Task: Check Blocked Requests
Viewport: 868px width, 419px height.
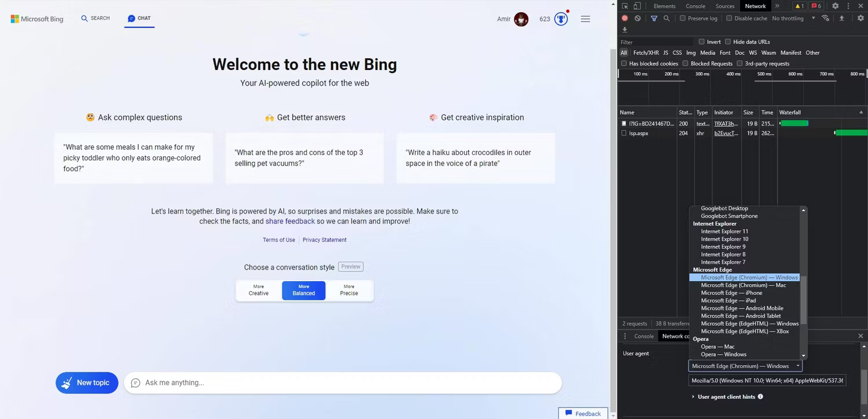Action: coord(685,63)
